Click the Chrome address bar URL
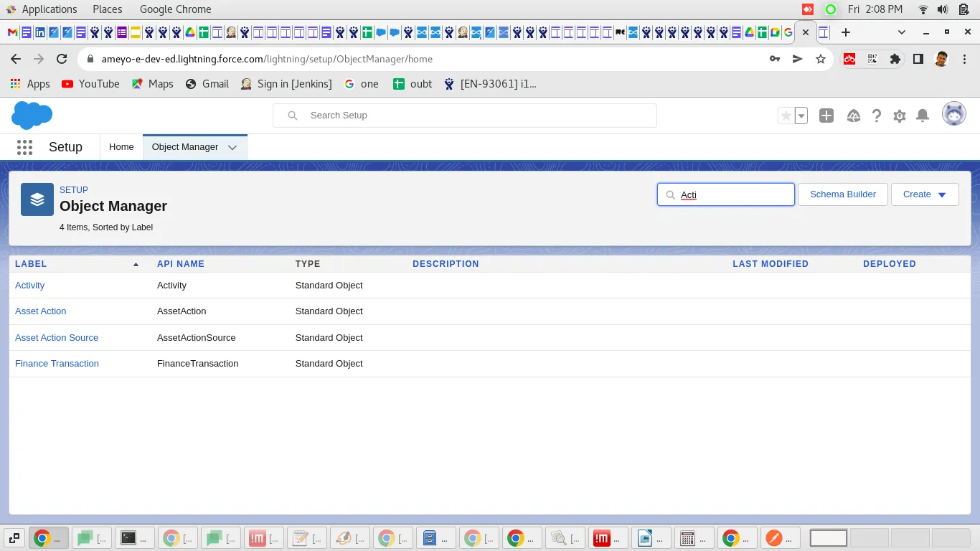The height and width of the screenshot is (551, 980). (x=267, y=59)
